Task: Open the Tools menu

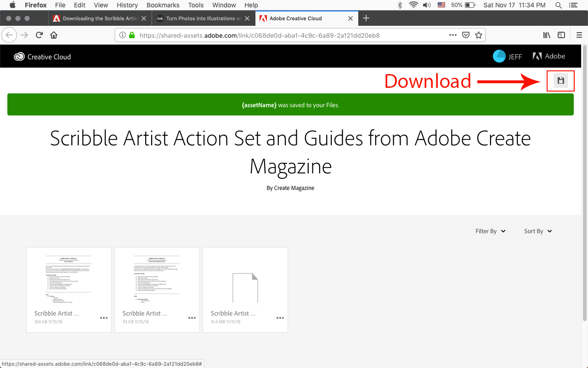Action: click(196, 5)
